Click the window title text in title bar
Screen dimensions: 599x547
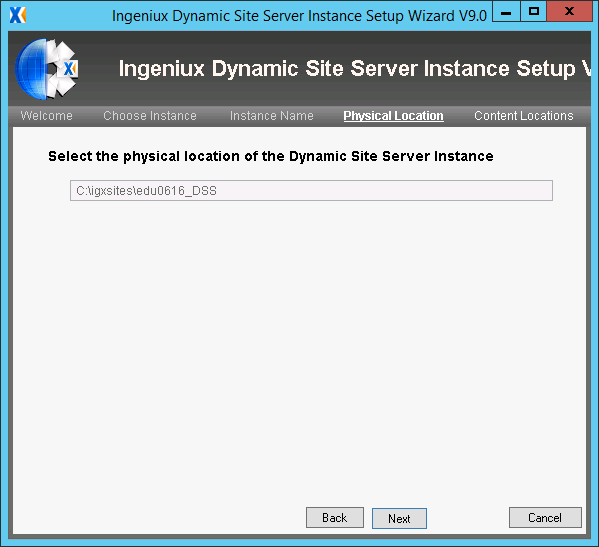[x=299, y=16]
